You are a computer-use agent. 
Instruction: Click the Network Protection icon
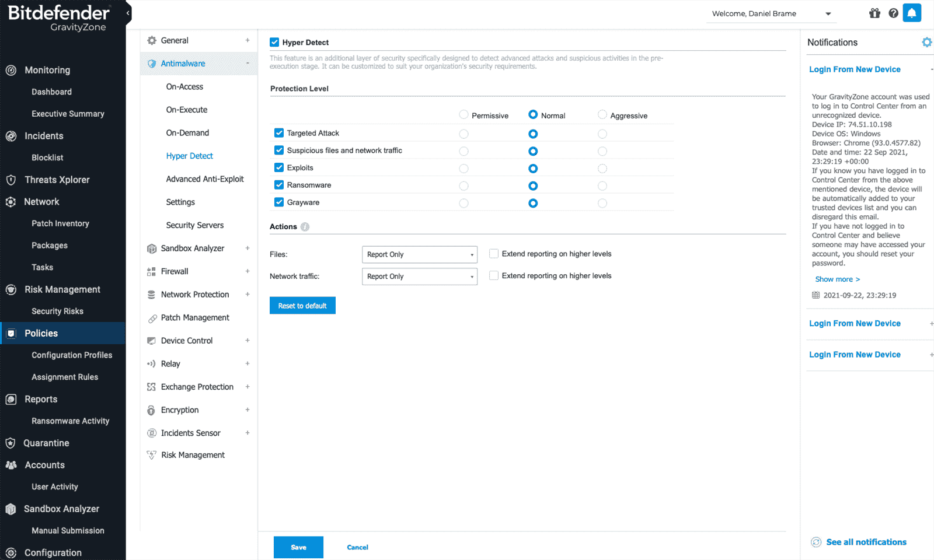pyautogui.click(x=152, y=295)
